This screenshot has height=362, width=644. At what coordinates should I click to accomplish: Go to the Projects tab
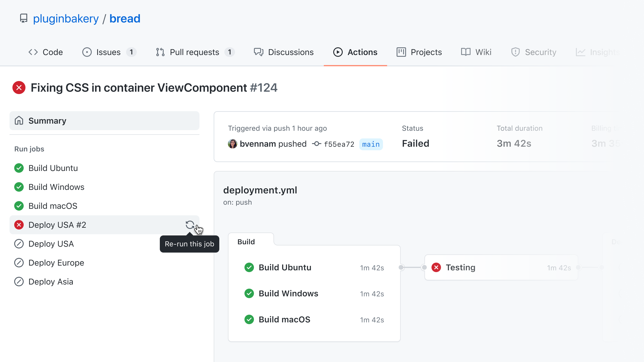pos(419,52)
